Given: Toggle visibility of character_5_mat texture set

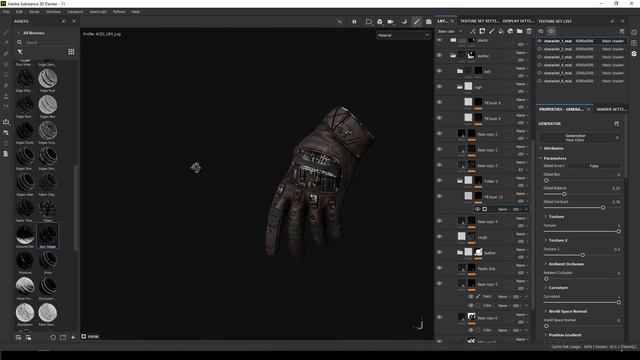Looking at the screenshot, I should tap(540, 73).
